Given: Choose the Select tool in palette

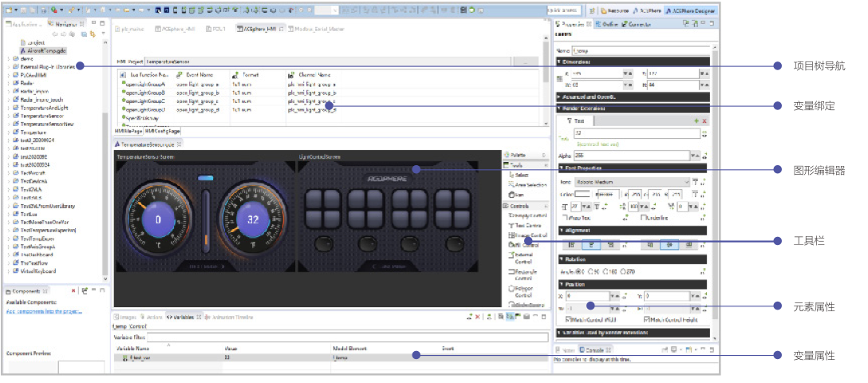Looking at the screenshot, I should pos(522,174).
